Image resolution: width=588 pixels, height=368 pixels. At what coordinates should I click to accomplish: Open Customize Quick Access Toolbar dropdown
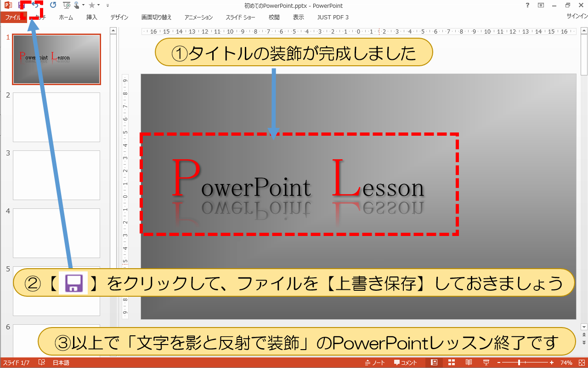[107, 6]
